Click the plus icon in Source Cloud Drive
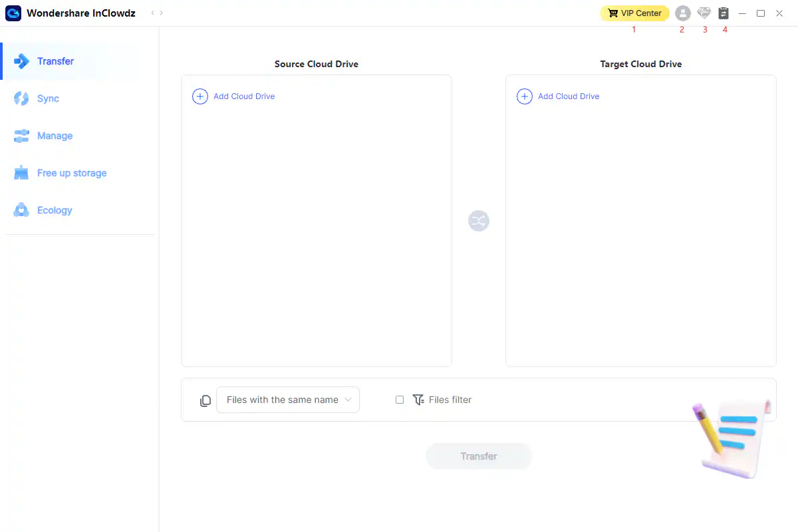This screenshot has height=532, width=798. [200, 96]
